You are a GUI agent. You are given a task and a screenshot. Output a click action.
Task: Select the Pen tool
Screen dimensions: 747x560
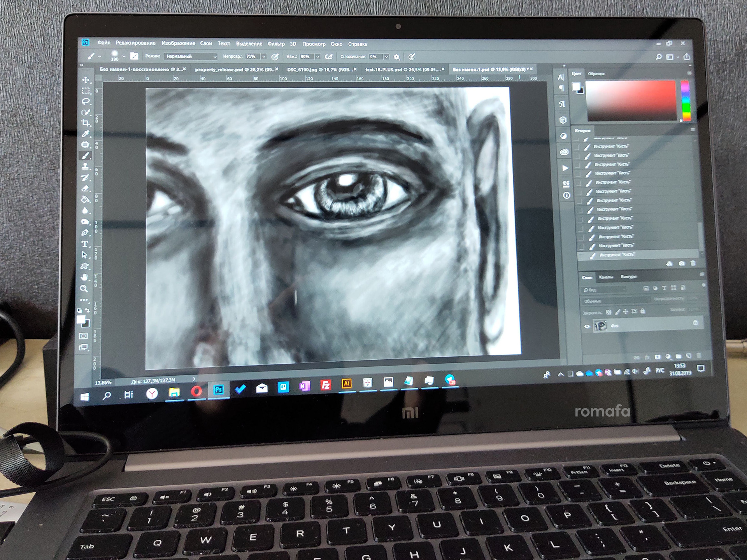(85, 233)
